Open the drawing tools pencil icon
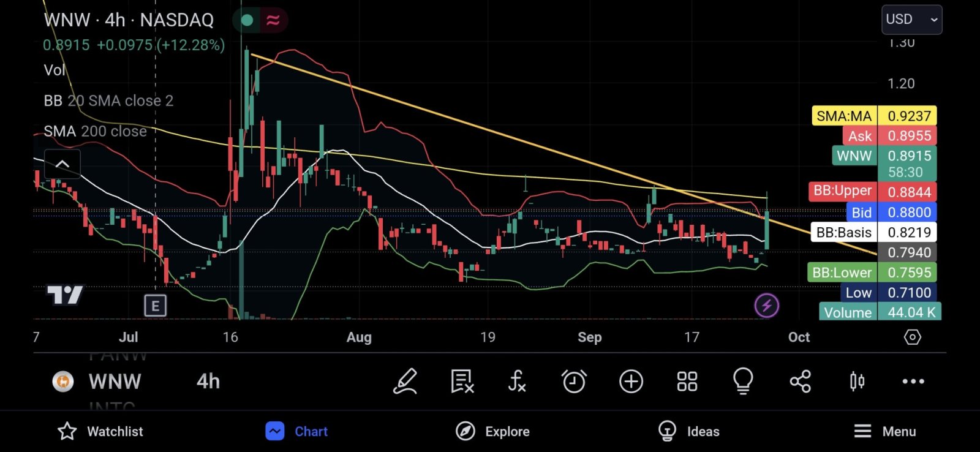Image resolution: width=980 pixels, height=452 pixels. (x=405, y=381)
